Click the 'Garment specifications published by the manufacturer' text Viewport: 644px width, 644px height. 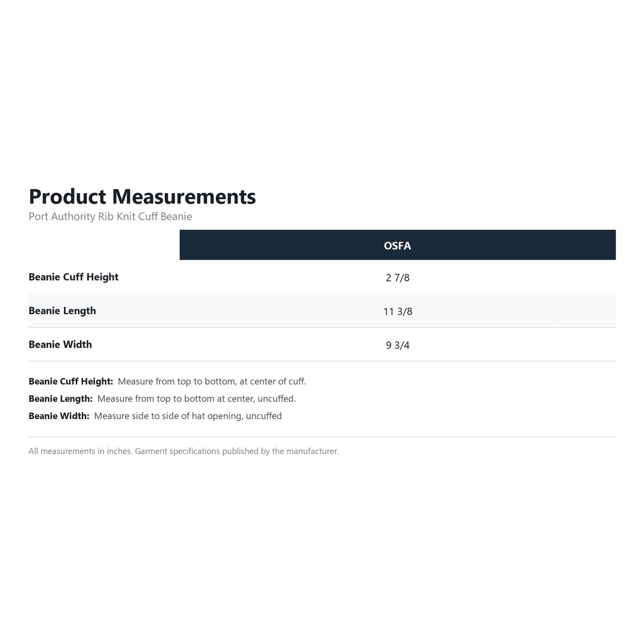(237, 451)
